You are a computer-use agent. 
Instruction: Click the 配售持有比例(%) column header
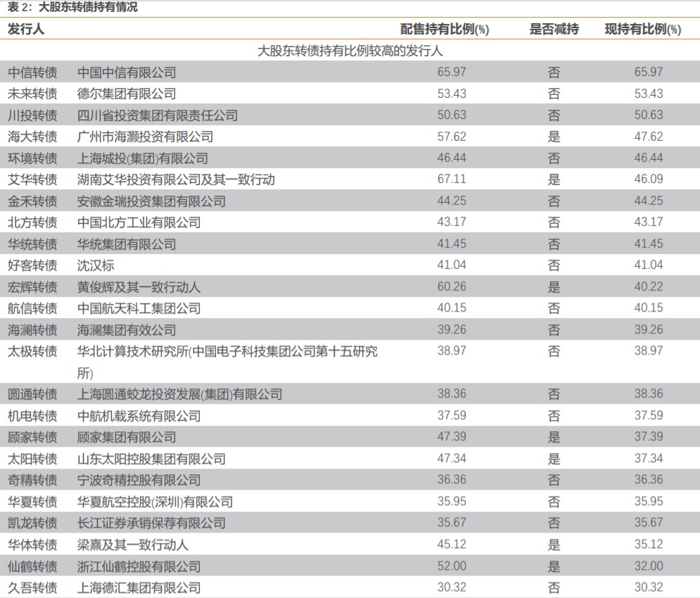tap(444, 29)
